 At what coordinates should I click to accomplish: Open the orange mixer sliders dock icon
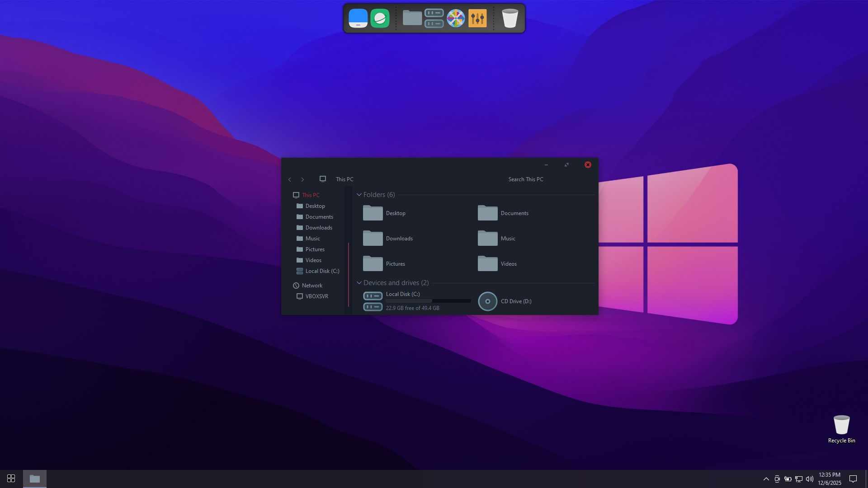[x=477, y=19]
